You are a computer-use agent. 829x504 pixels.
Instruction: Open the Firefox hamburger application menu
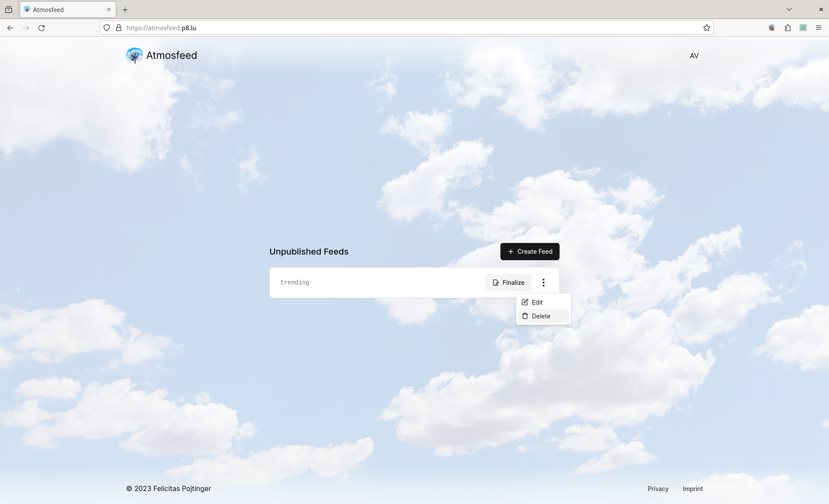[x=818, y=28]
